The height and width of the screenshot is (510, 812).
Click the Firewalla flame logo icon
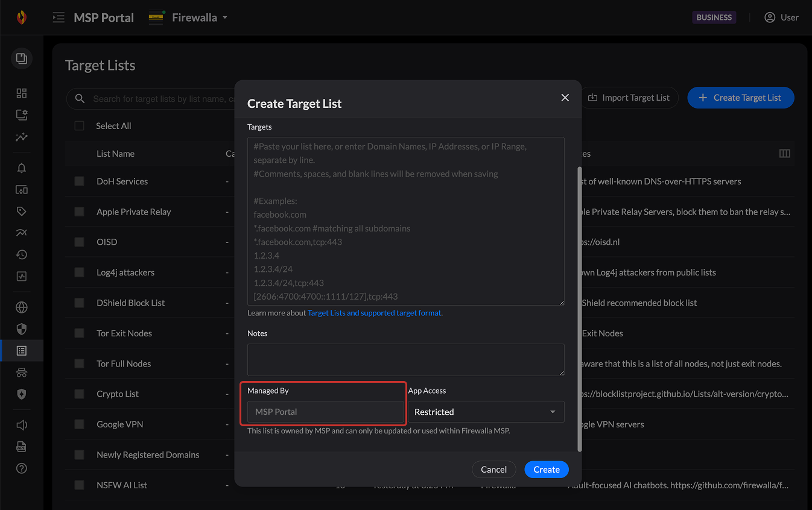pos(22,17)
